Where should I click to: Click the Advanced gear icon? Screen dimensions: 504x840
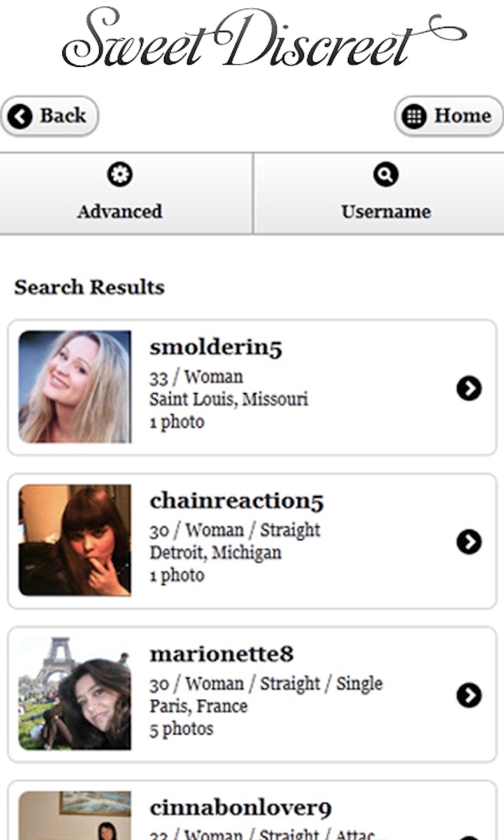click(119, 175)
